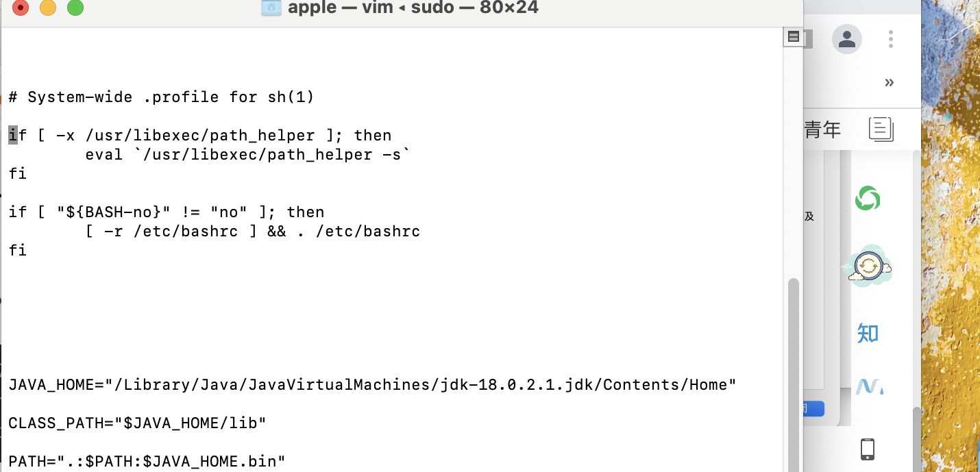The width and height of the screenshot is (980, 472).
Task: Click the 青年 bookmark text
Action: (822, 129)
